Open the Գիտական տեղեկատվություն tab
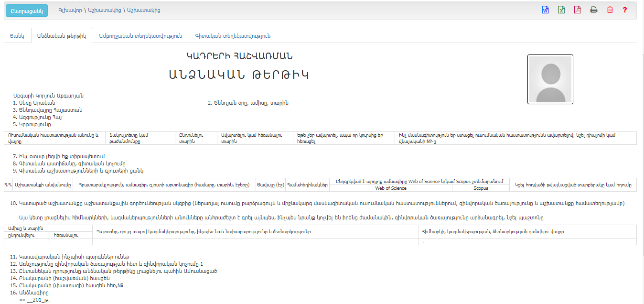Image resolution: width=644 pixels, height=304 pixels. [x=233, y=36]
